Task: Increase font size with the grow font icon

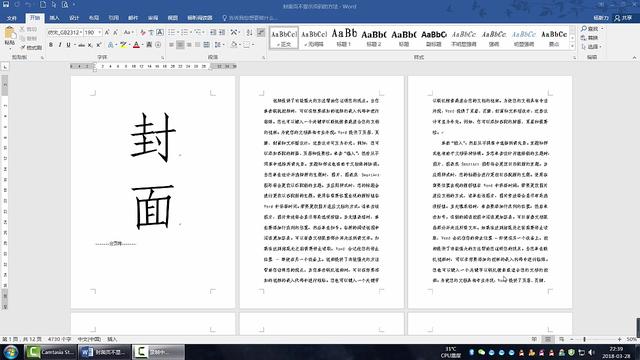Action: click(107, 32)
